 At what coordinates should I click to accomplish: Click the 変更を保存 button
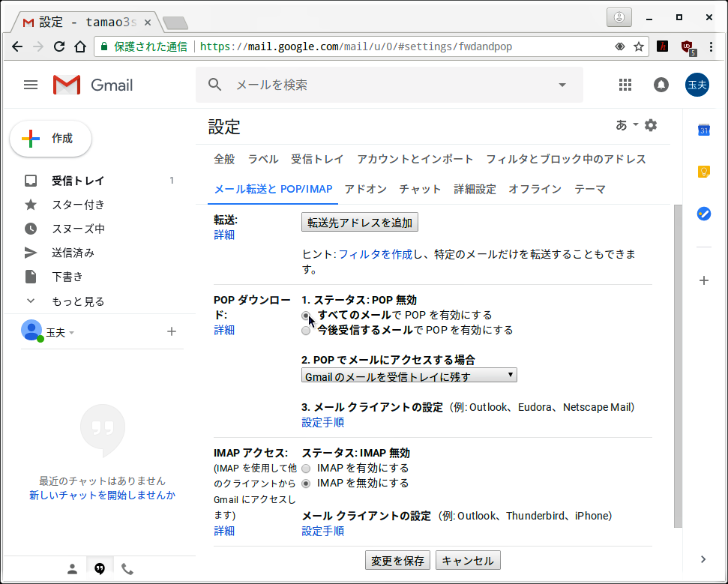pos(397,561)
